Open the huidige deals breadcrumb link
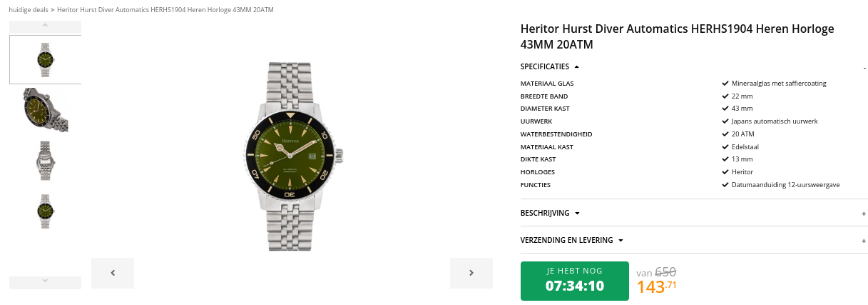The image size is (868, 305). tap(28, 10)
